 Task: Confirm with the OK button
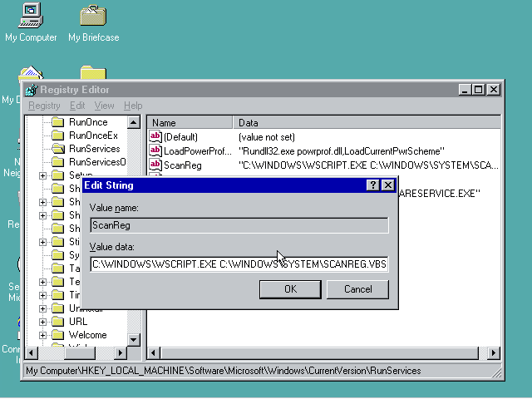[x=290, y=289]
